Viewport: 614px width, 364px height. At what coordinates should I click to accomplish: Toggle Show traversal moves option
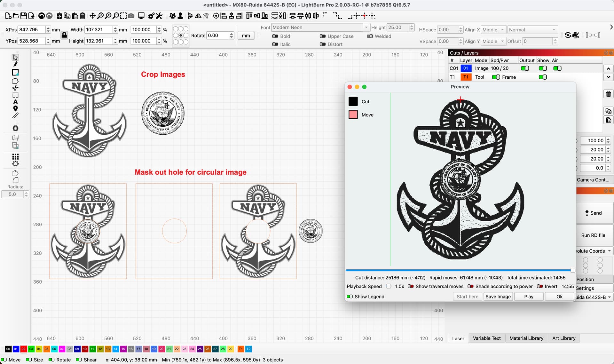pos(411,286)
